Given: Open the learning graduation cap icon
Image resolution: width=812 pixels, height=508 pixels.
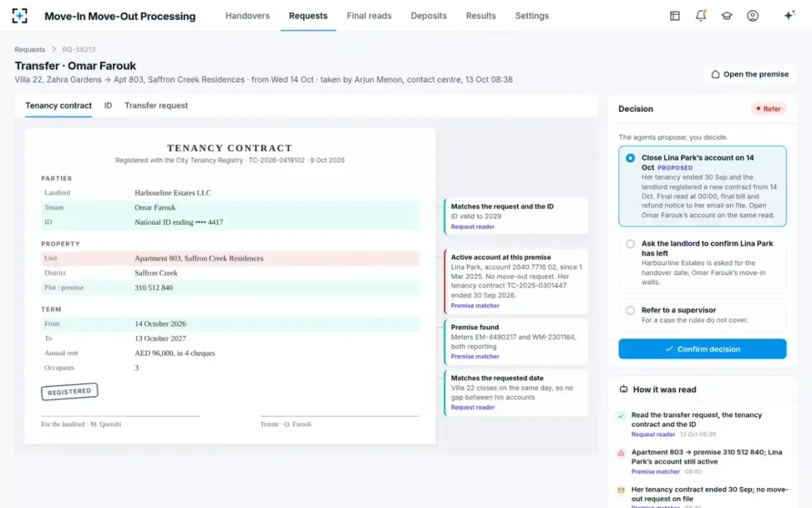Looking at the screenshot, I should (x=727, y=16).
